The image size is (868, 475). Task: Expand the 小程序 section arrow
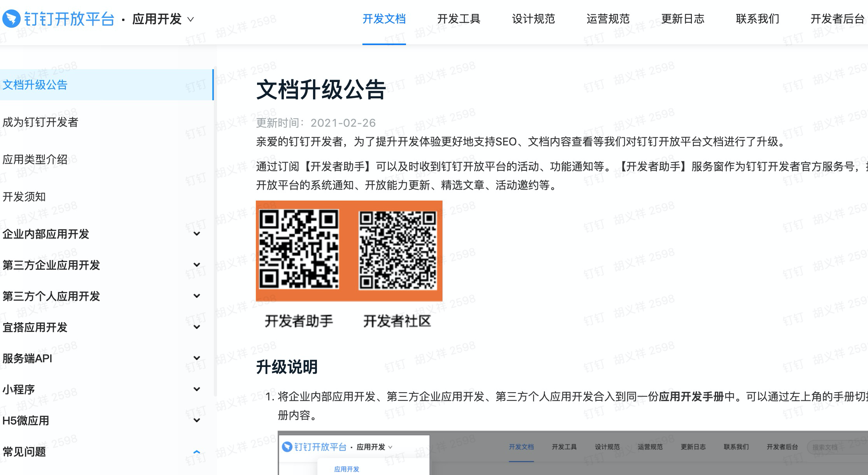coord(197,389)
